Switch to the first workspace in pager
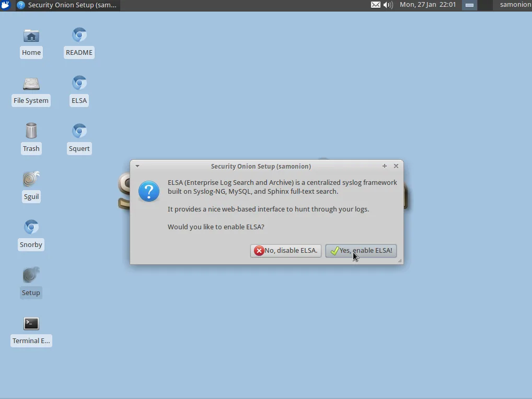This screenshot has width=532, height=399. 470,5
